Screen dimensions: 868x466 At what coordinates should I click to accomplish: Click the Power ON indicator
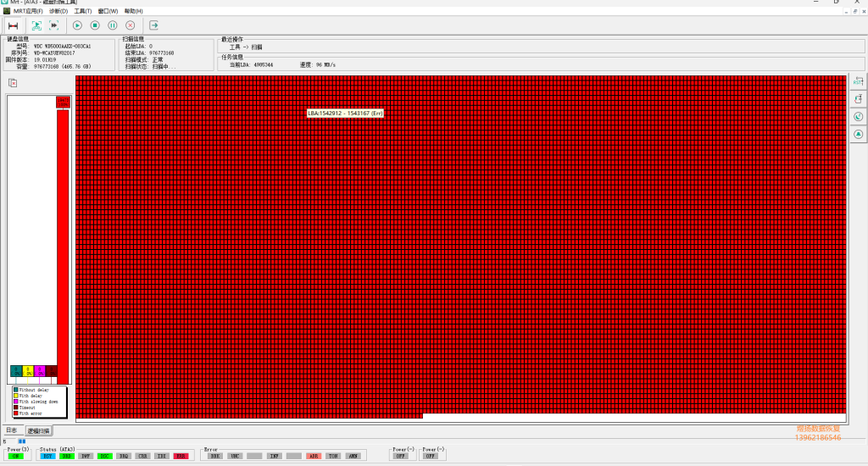tap(15, 456)
